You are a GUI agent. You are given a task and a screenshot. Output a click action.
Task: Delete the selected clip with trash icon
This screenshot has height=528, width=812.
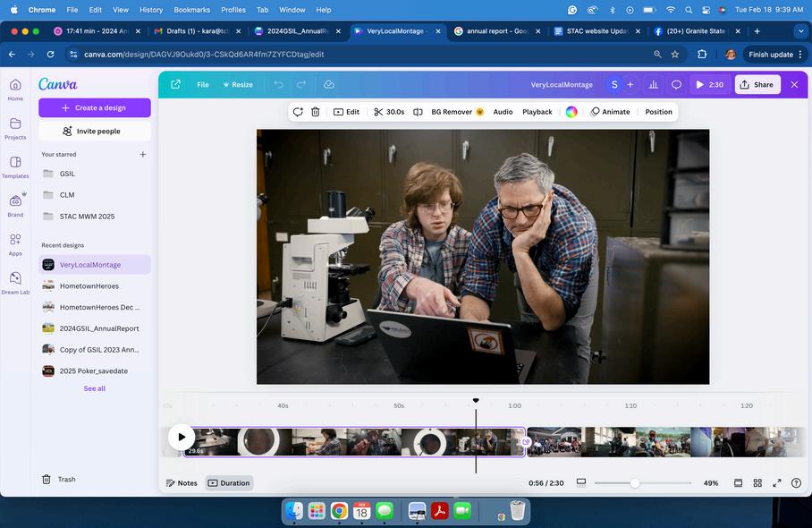(x=316, y=112)
